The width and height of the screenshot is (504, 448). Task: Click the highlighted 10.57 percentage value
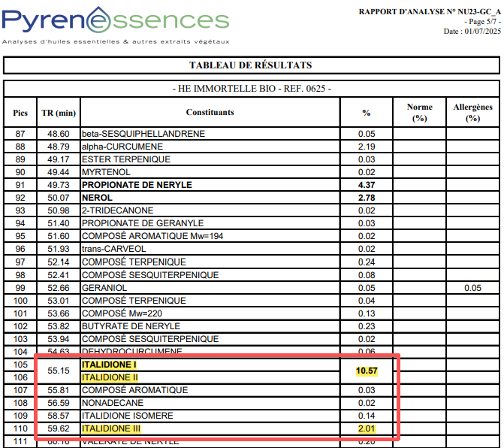(367, 371)
